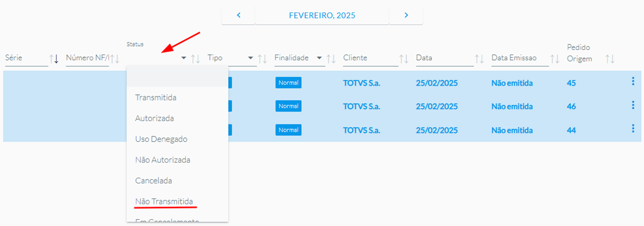Collapse the Status filter dropdown arrow
644x226 pixels.
(184, 58)
